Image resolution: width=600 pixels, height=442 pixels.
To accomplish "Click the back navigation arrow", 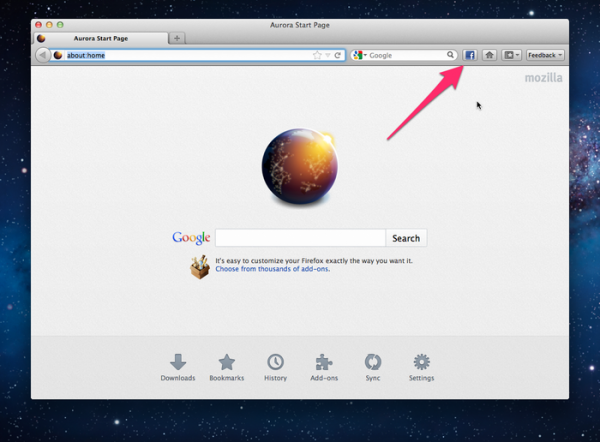I will click(x=42, y=55).
